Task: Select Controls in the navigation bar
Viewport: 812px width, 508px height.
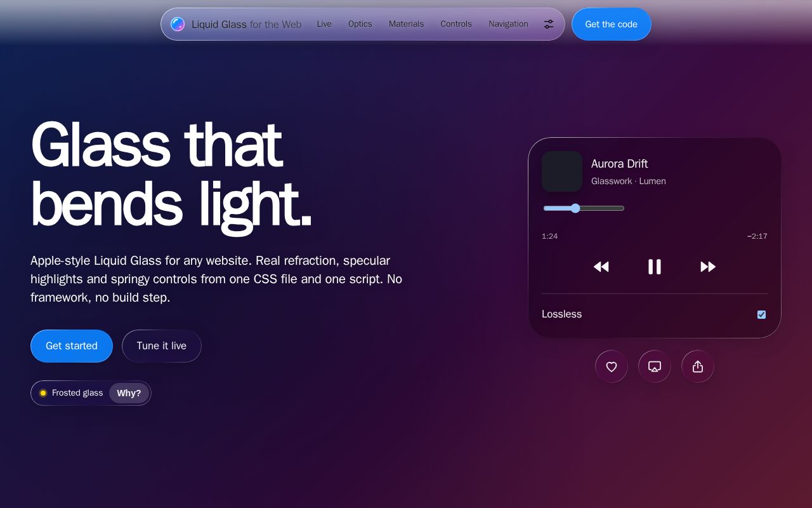Action: 456,24
